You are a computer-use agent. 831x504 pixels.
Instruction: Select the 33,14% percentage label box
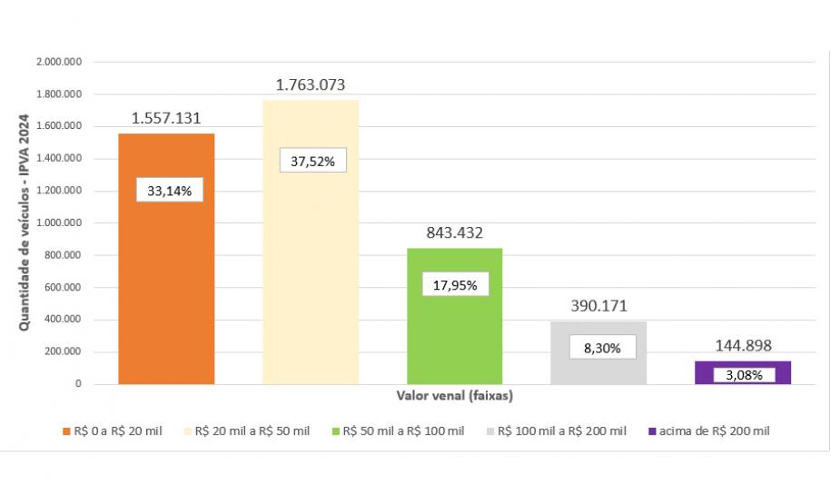[169, 190]
